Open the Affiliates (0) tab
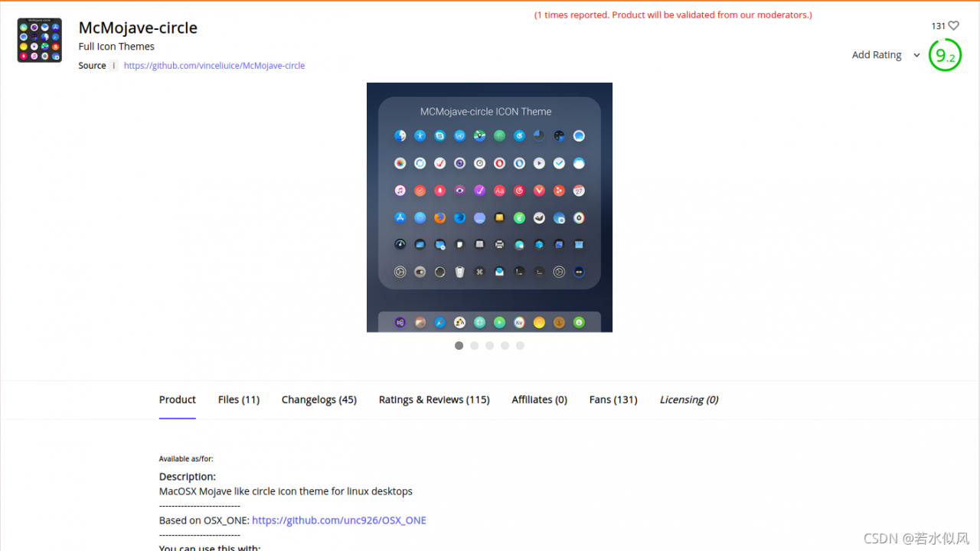Image resolution: width=980 pixels, height=551 pixels. pyautogui.click(x=540, y=399)
